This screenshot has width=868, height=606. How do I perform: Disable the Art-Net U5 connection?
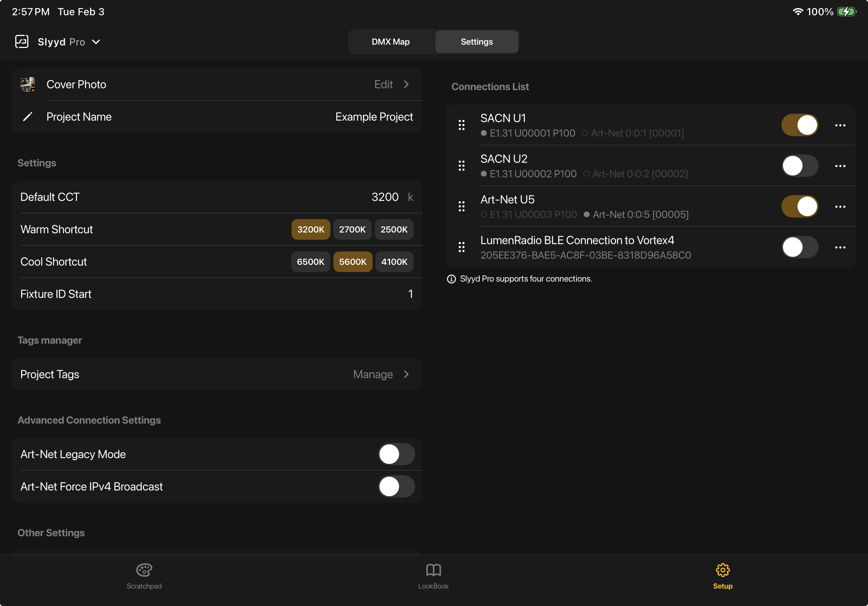point(799,206)
